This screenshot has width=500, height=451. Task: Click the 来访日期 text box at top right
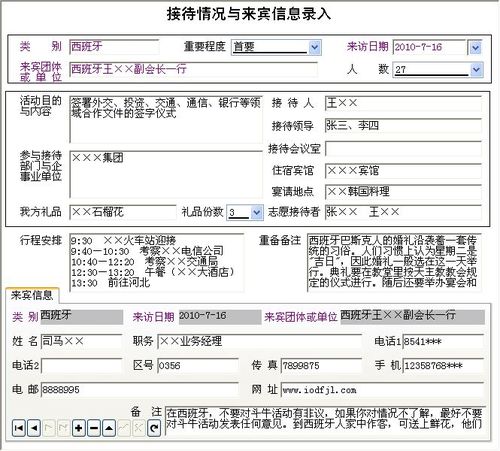[x=430, y=47]
